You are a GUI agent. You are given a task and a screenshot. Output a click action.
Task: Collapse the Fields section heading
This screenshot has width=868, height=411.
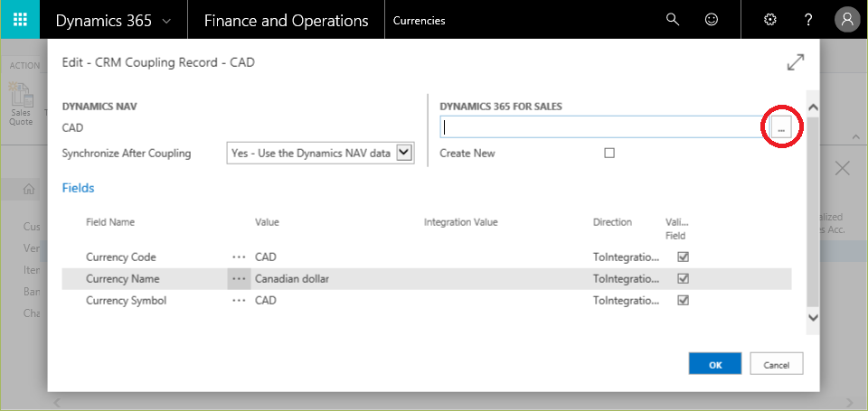[x=78, y=188]
